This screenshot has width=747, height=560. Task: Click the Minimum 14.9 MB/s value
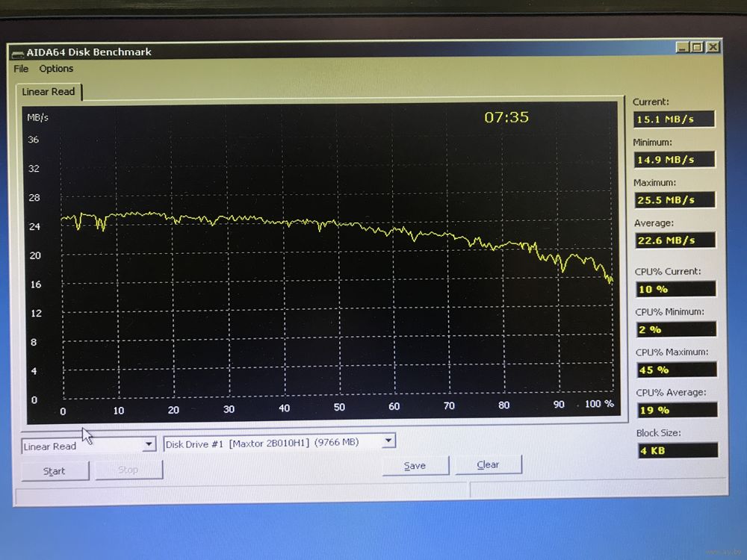[674, 160]
